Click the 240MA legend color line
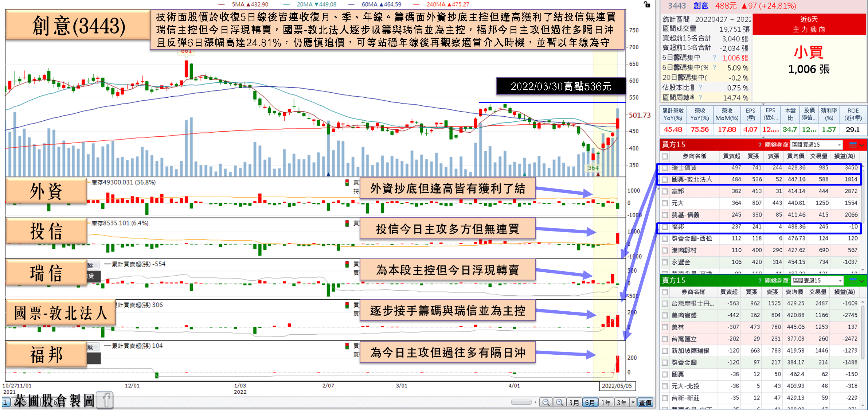868x420 pixels. click(x=416, y=5)
